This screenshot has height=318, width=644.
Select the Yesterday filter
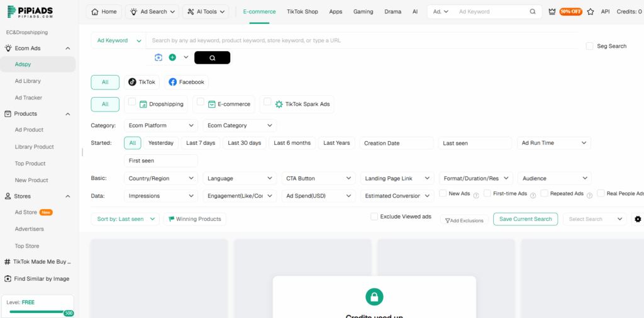pos(161,143)
